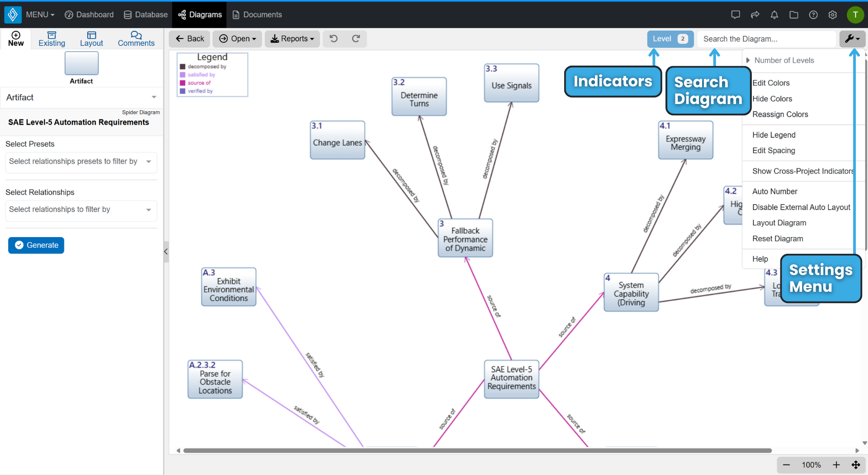This screenshot has height=475, width=868.
Task: Go to the Database page
Action: point(146,14)
